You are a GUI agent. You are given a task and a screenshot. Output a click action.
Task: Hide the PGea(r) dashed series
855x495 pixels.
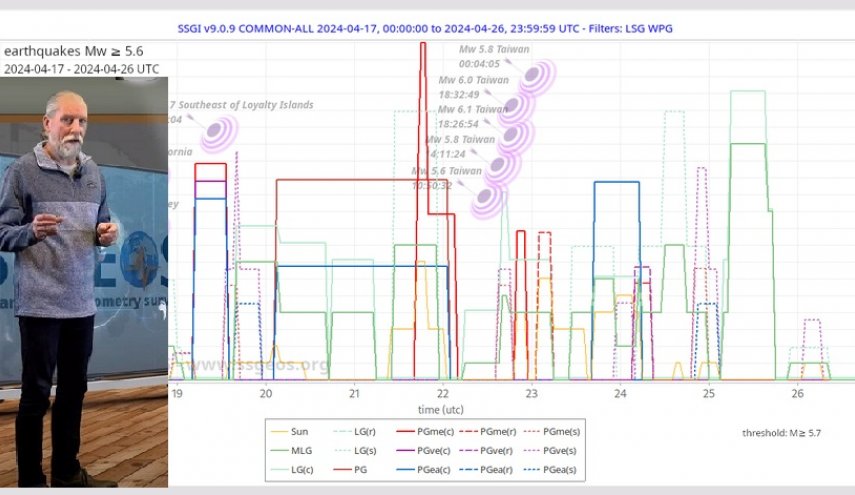pos(487,470)
